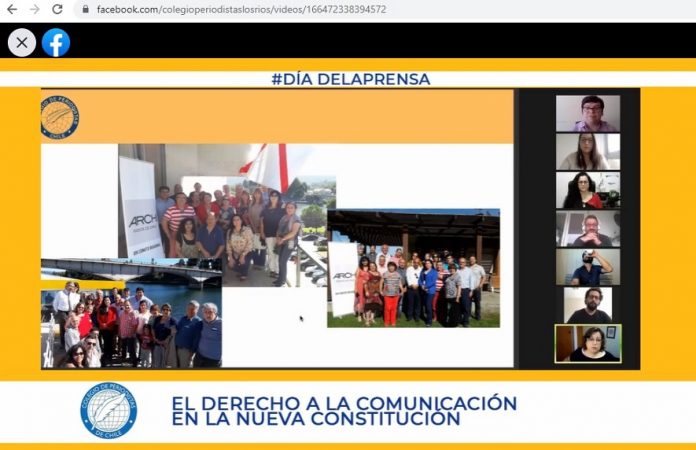The image size is (696, 450).
Task: Go back with the browser back arrow
Action: tap(12, 9)
